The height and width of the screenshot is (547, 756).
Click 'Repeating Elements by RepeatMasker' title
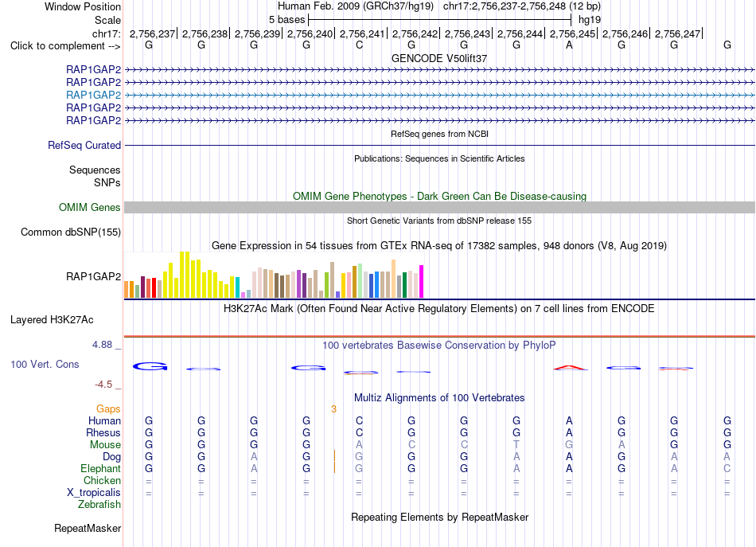tap(440, 517)
